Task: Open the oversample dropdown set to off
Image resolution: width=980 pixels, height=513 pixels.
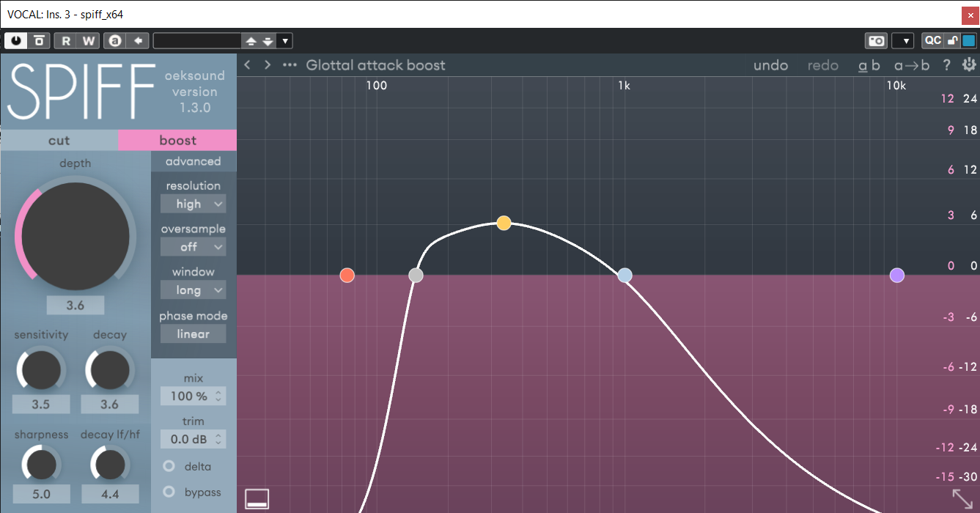Action: [x=194, y=247]
